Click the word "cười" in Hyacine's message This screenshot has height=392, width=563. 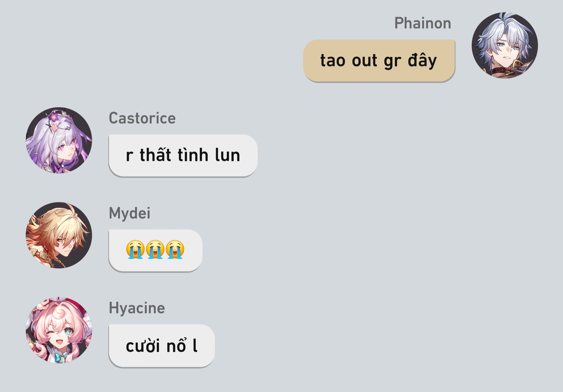143,346
